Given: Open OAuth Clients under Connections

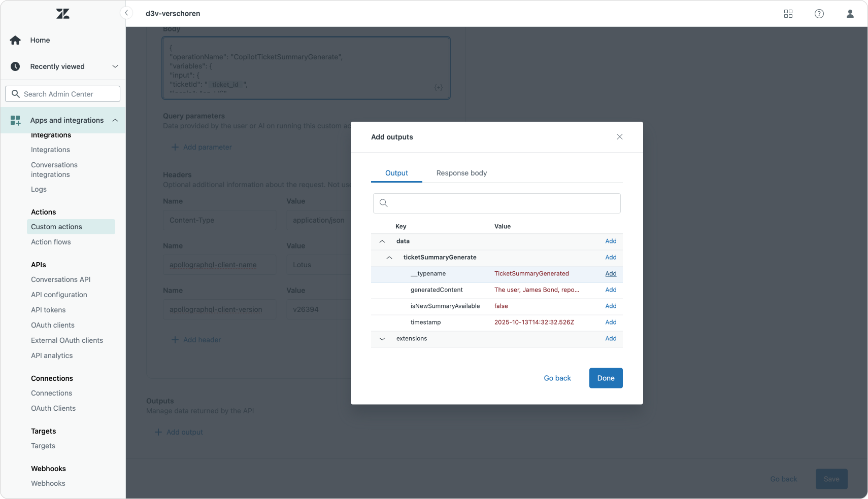Looking at the screenshot, I should 53,408.
